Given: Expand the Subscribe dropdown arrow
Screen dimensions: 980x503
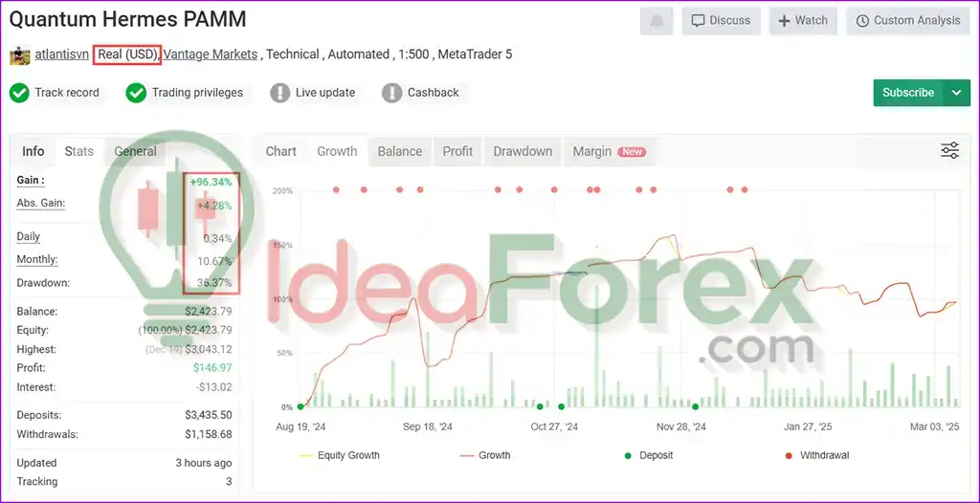Looking at the screenshot, I should (x=956, y=93).
